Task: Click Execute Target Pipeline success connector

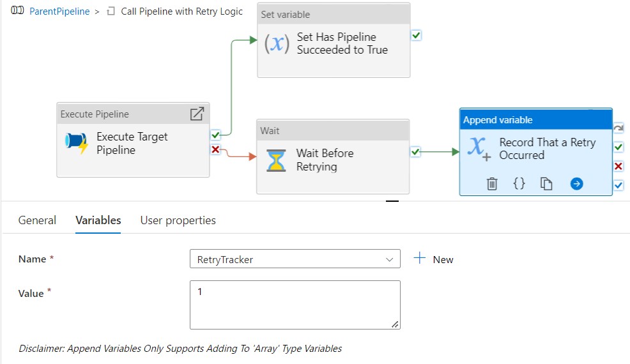Action: pyautogui.click(x=216, y=135)
